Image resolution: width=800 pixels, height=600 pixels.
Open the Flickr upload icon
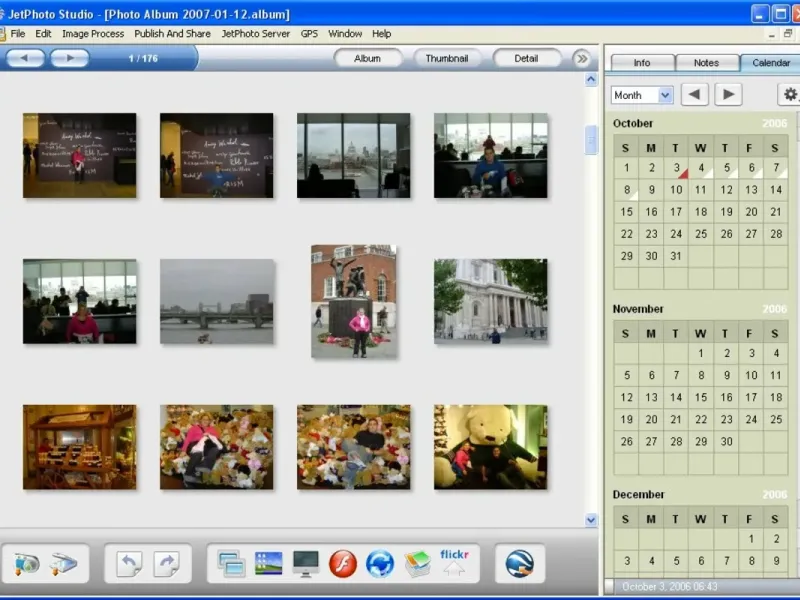tap(454, 563)
